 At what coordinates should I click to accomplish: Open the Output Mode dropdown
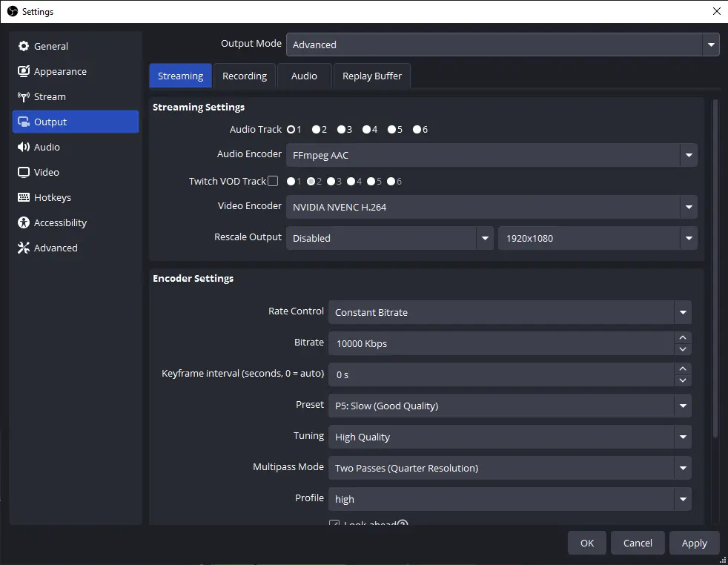pos(503,44)
